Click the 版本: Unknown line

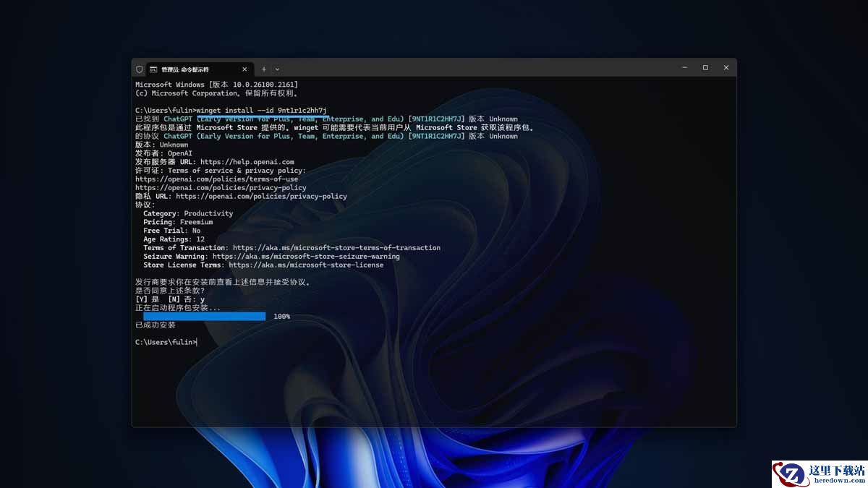click(x=162, y=145)
